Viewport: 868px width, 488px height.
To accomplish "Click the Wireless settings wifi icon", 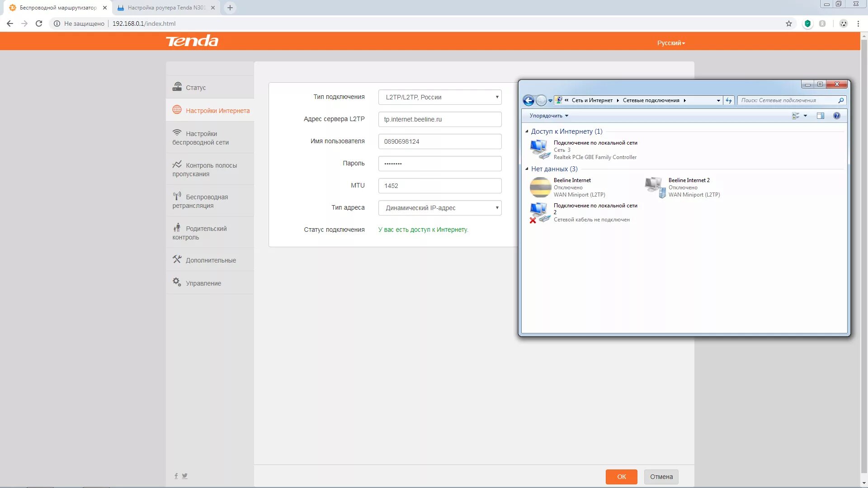I will click(x=177, y=133).
